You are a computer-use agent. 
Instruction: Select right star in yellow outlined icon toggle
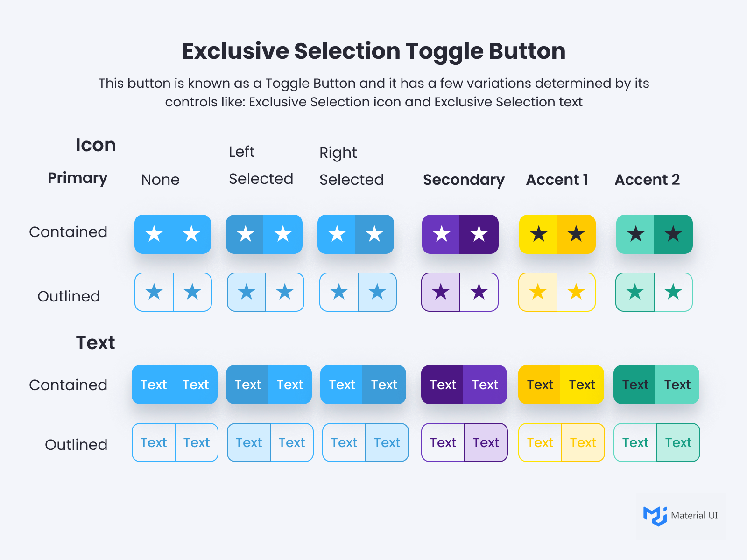click(x=576, y=293)
